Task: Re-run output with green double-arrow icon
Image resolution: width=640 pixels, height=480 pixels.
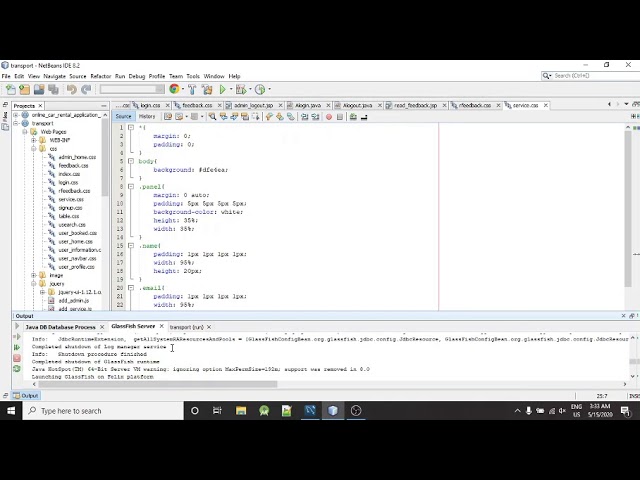Action: click(x=17, y=347)
